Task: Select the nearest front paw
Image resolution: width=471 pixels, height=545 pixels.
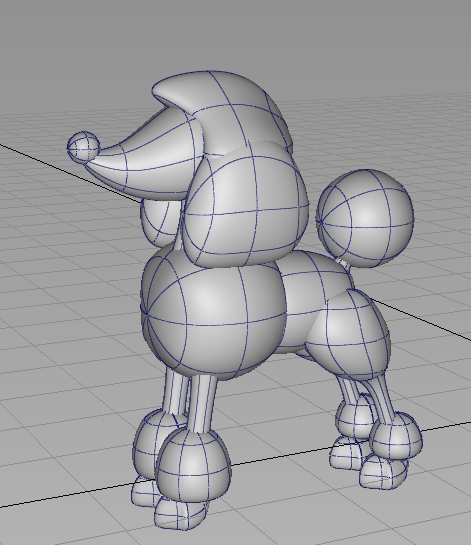Action: coord(179,514)
